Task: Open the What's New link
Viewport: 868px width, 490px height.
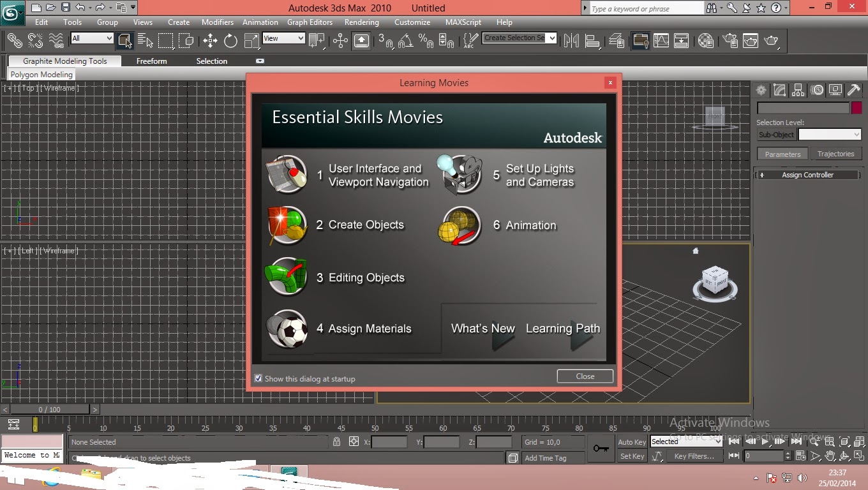Action: coord(483,329)
